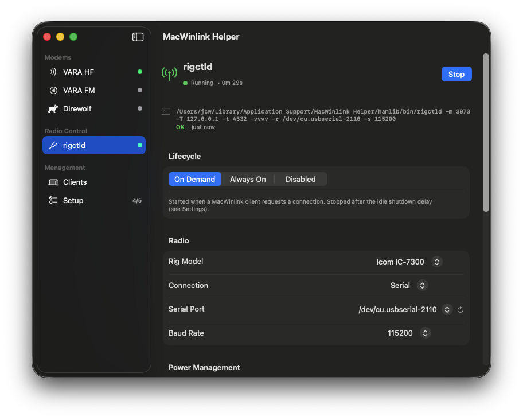Click the Setup checklist icon
The width and height of the screenshot is (523, 420).
tap(53, 200)
